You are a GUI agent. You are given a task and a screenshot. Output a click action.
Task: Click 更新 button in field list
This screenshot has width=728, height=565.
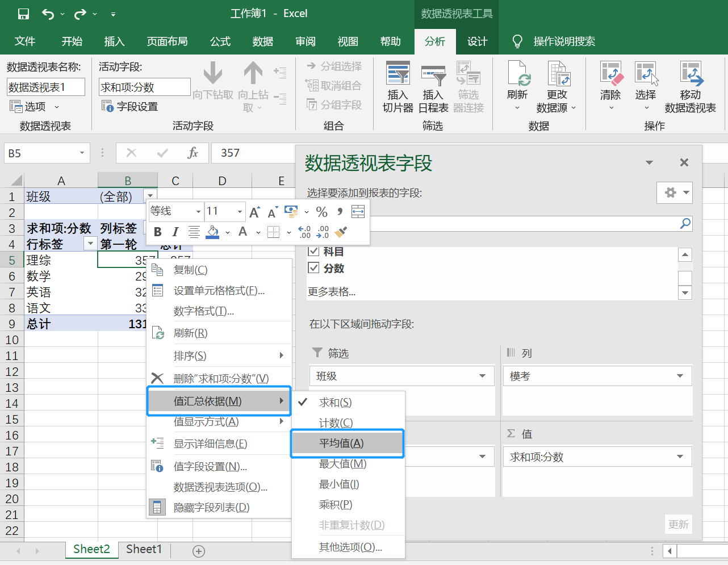coord(679,524)
